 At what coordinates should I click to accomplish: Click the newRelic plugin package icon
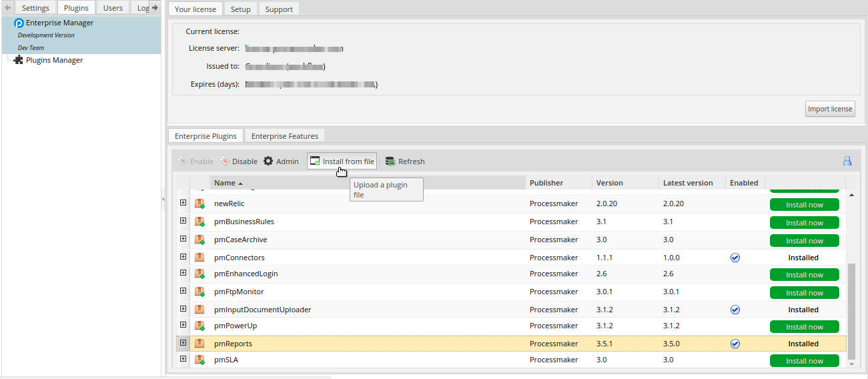[x=199, y=204]
